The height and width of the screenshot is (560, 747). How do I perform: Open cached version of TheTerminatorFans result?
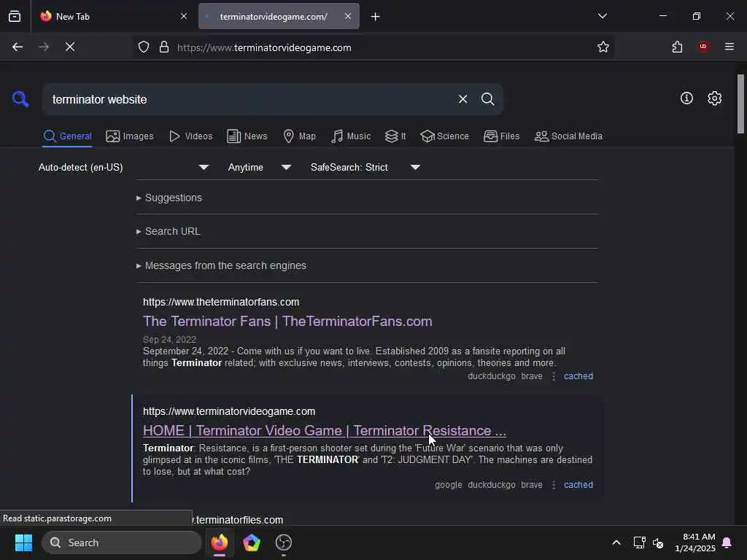click(578, 376)
